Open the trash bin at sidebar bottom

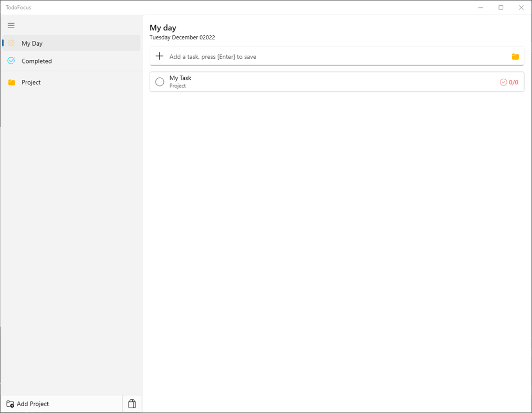[132, 404]
